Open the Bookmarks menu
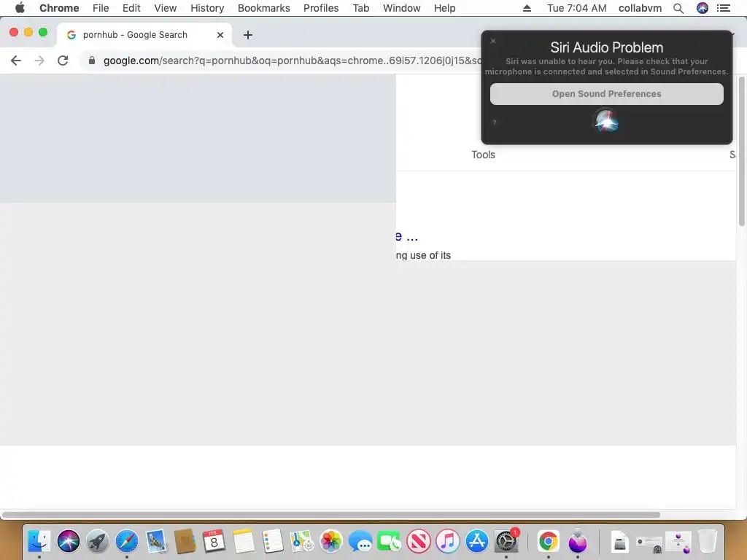 tap(263, 8)
